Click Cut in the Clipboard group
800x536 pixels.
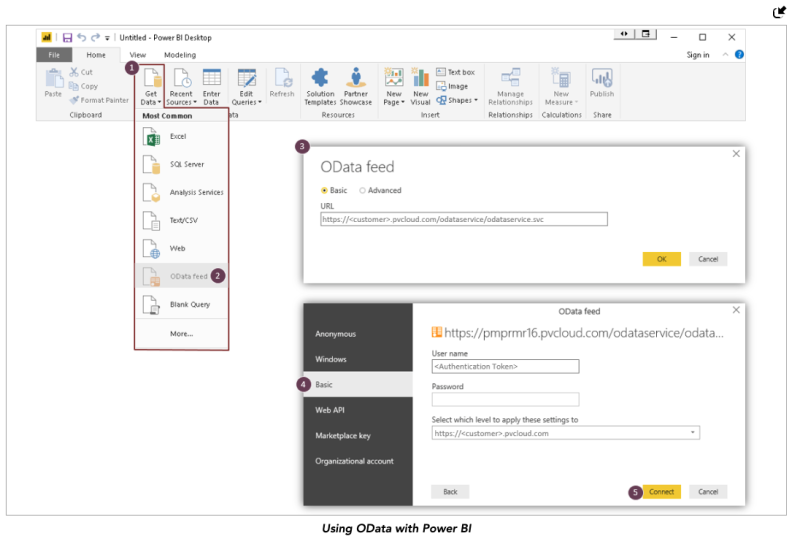81,72
